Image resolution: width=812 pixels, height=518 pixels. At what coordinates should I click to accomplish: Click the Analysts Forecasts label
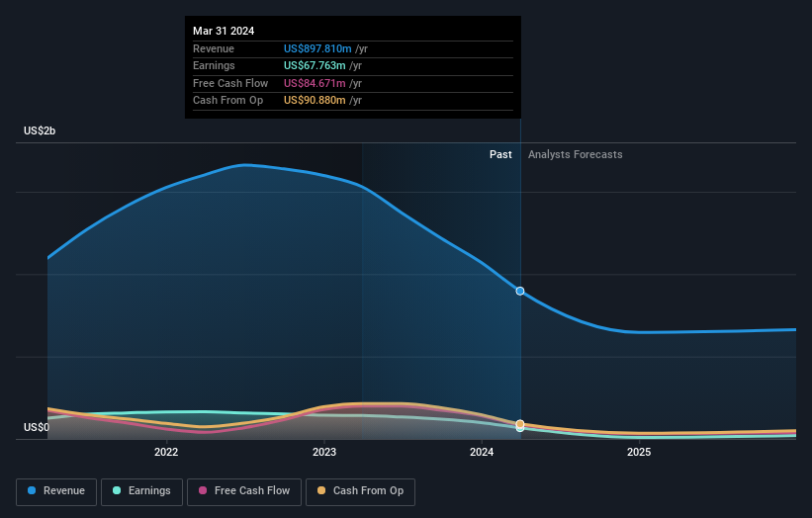576,155
